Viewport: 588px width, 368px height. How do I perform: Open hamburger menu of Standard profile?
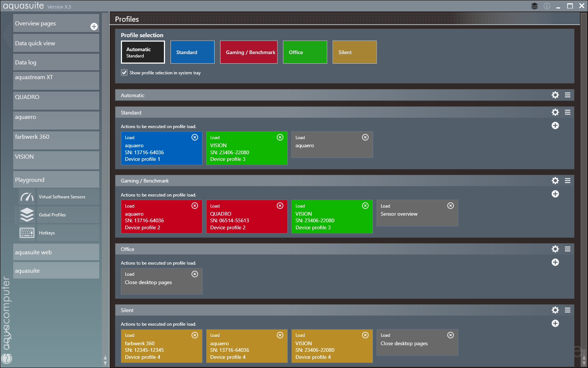coord(568,112)
